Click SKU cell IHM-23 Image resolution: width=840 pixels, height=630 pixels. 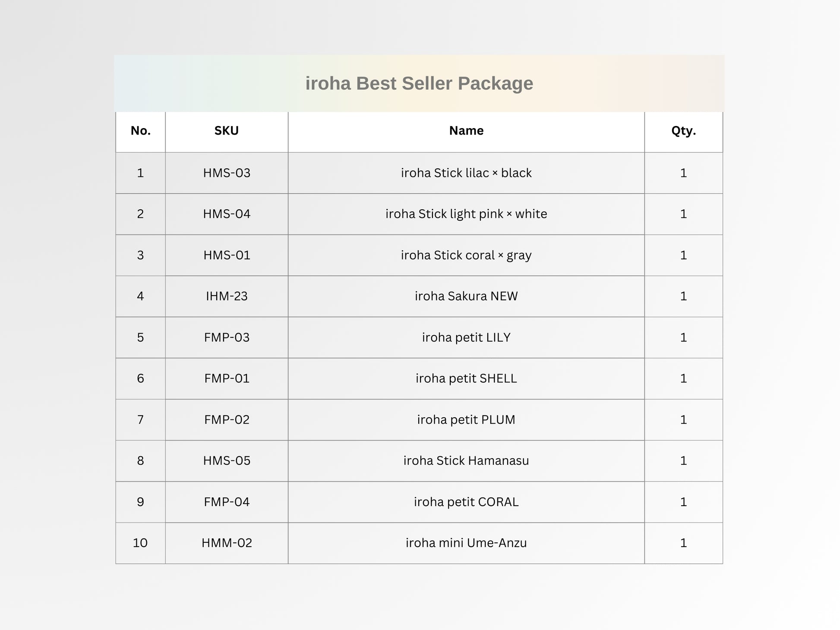coord(227,296)
